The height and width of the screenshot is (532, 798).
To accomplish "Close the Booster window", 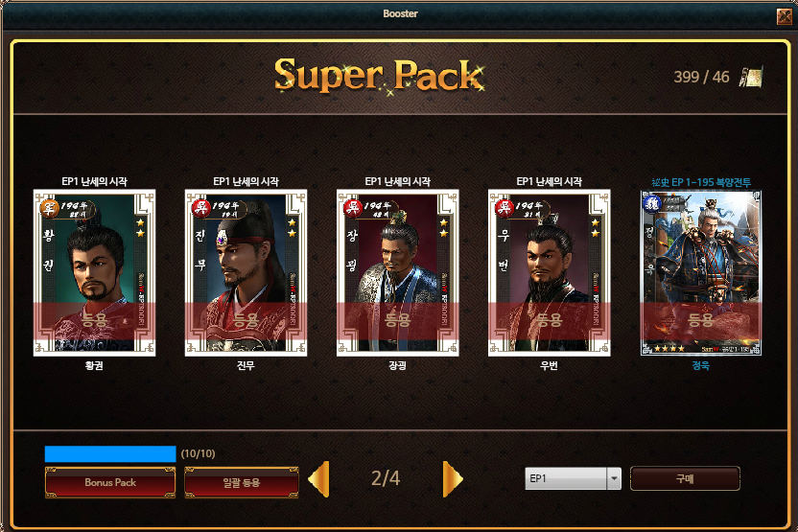I will click(x=785, y=15).
